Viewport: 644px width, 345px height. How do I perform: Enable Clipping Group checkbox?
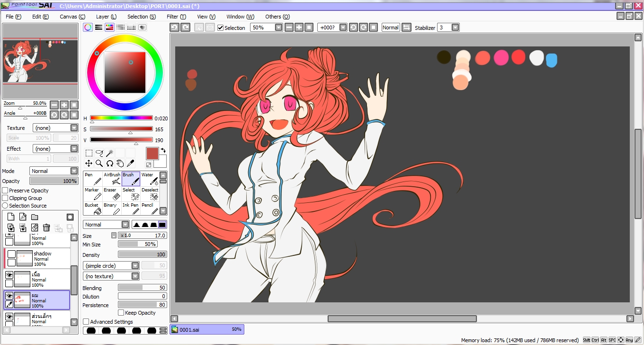[x=5, y=198]
